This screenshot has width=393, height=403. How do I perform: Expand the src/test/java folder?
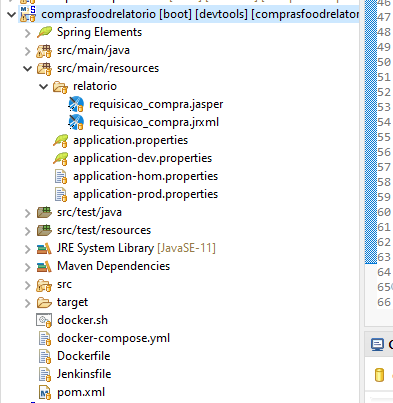click(x=28, y=213)
